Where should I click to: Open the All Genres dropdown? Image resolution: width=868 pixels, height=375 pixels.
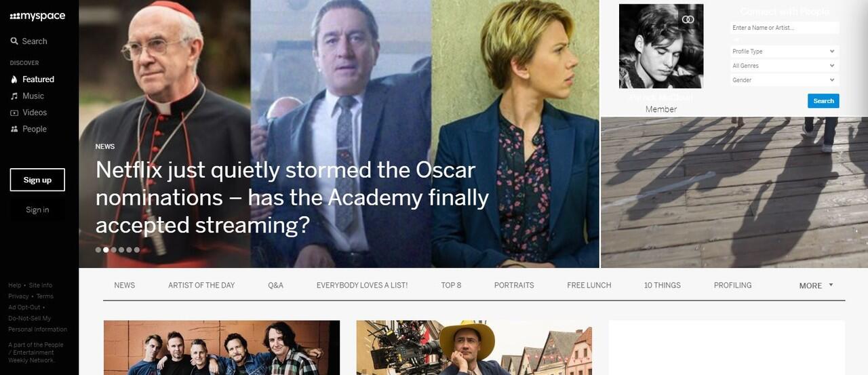click(x=785, y=66)
